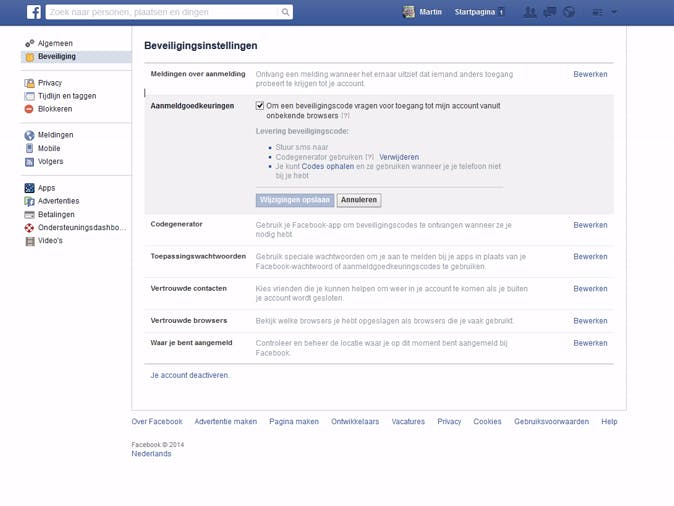Open the Over Facebook footer link
The image size is (674, 506).
(157, 422)
